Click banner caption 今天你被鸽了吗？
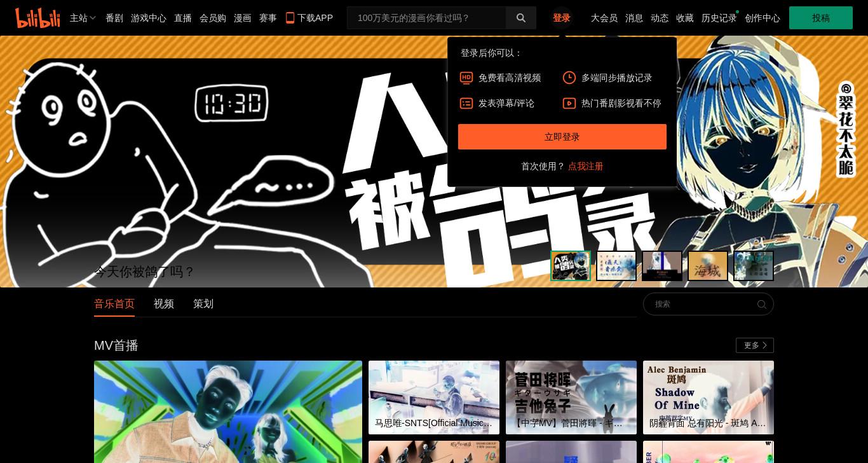 144,272
